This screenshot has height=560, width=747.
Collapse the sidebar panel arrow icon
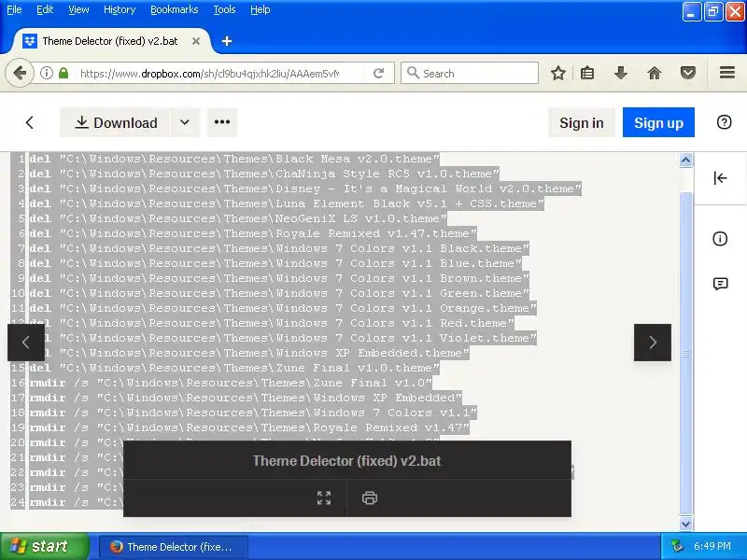[x=720, y=178]
